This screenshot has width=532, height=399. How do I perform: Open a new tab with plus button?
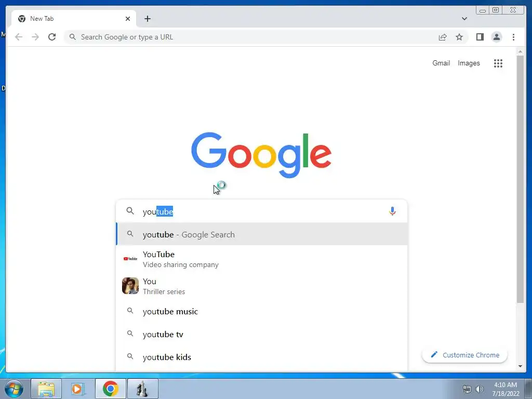pos(147,19)
